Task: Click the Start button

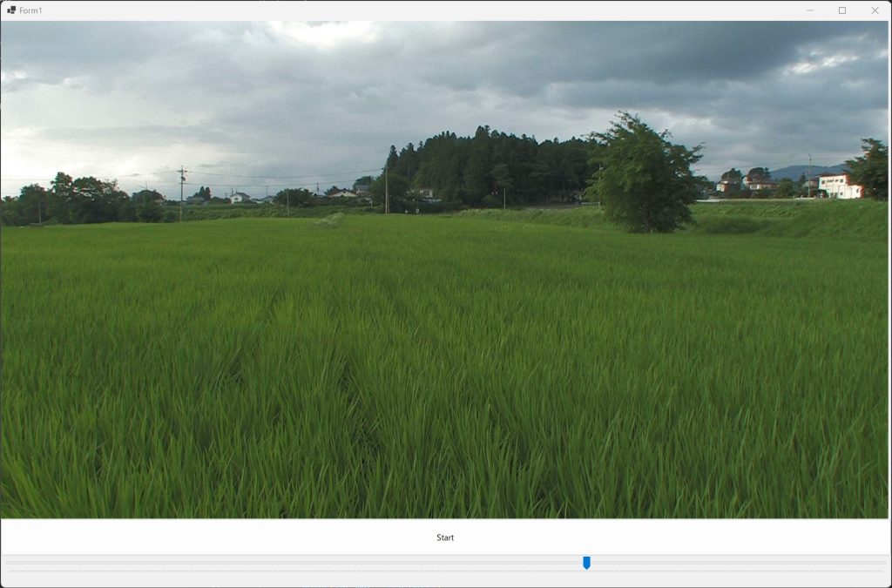Action: point(445,537)
